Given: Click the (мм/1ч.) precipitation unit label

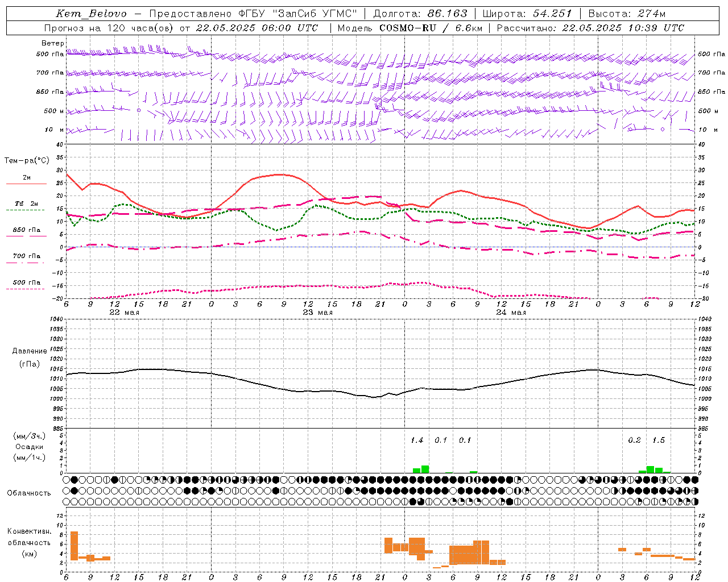Looking at the screenshot, I should pyautogui.click(x=30, y=458).
